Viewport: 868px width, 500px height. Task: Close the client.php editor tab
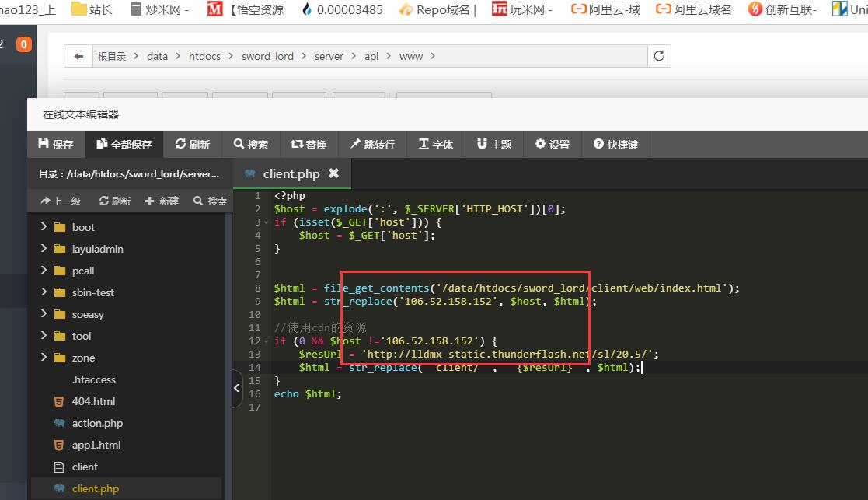pos(333,173)
